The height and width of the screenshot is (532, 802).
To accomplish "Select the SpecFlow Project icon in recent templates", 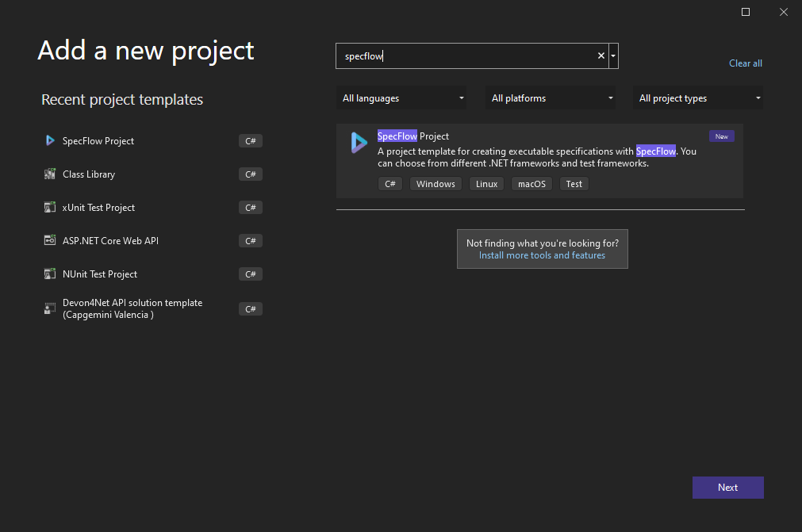I will (x=50, y=140).
